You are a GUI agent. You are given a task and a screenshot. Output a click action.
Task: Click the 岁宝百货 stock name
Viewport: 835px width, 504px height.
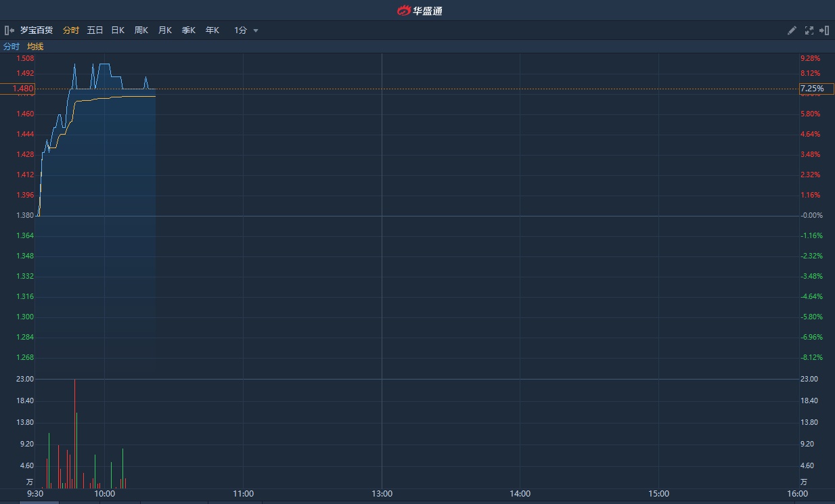37,30
